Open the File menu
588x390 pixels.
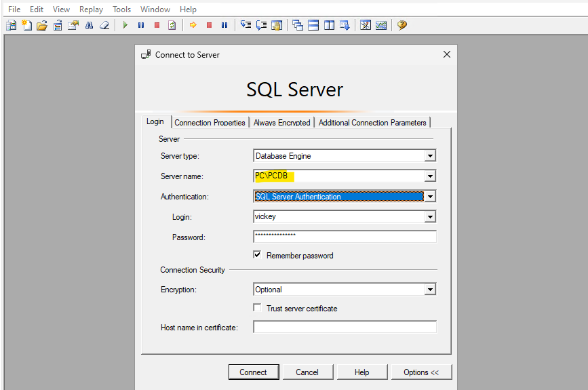click(14, 9)
